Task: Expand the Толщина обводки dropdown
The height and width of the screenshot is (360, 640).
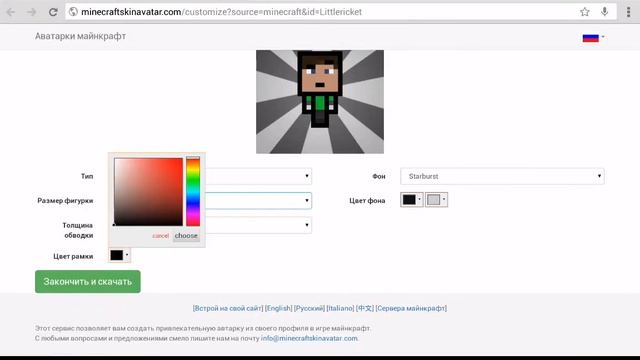Action: [x=258, y=225]
